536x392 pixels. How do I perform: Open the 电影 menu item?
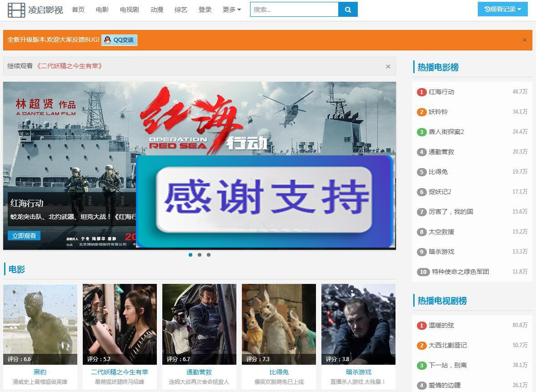click(102, 10)
